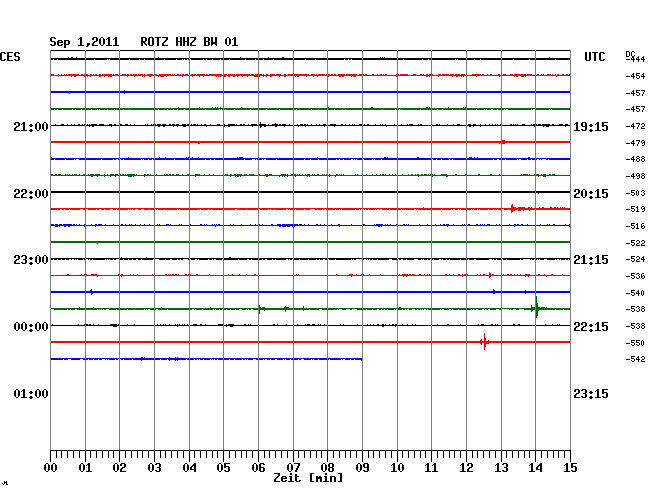Click the '21:00' local time label

click(x=31, y=126)
